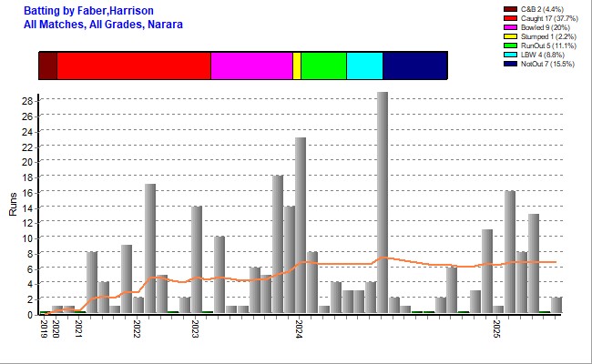
Task: Click the Caught red legend swatch
Action: (509, 18)
